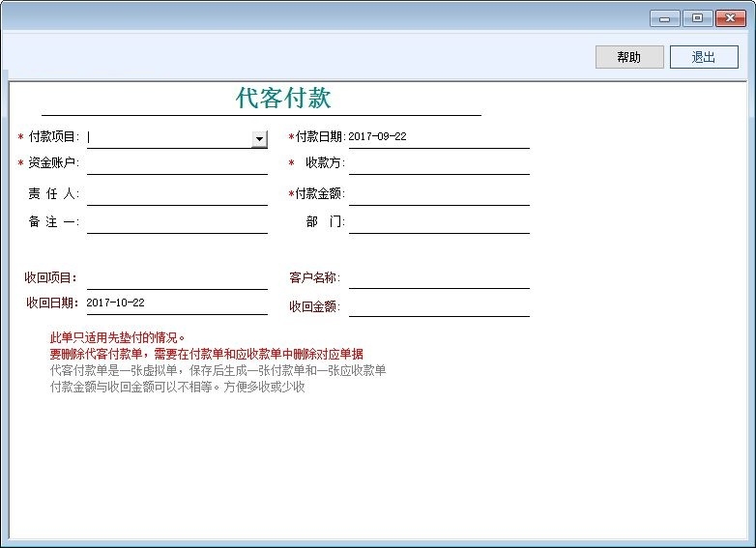Select the 资金账户 input field
Image resolution: width=756 pixels, height=548 pixels.
[x=177, y=163]
